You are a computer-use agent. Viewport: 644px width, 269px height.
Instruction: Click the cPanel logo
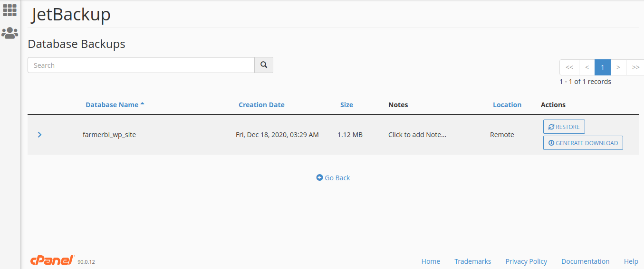[x=52, y=260]
